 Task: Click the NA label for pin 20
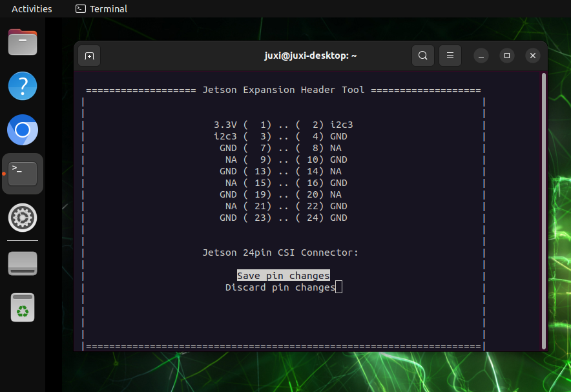pyautogui.click(x=336, y=195)
